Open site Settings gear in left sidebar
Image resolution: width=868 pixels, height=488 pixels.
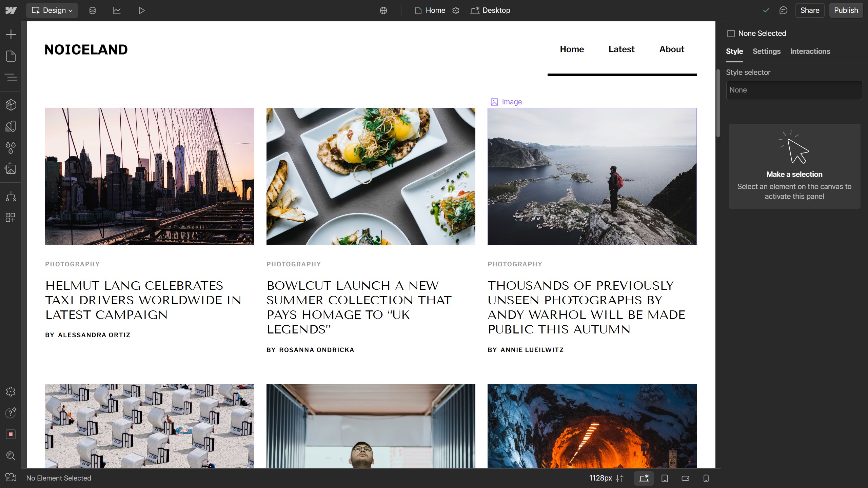[11, 392]
